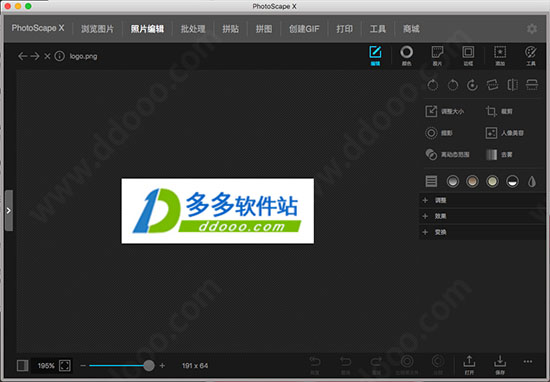Apply the sepia brown circle filter

click(472, 181)
